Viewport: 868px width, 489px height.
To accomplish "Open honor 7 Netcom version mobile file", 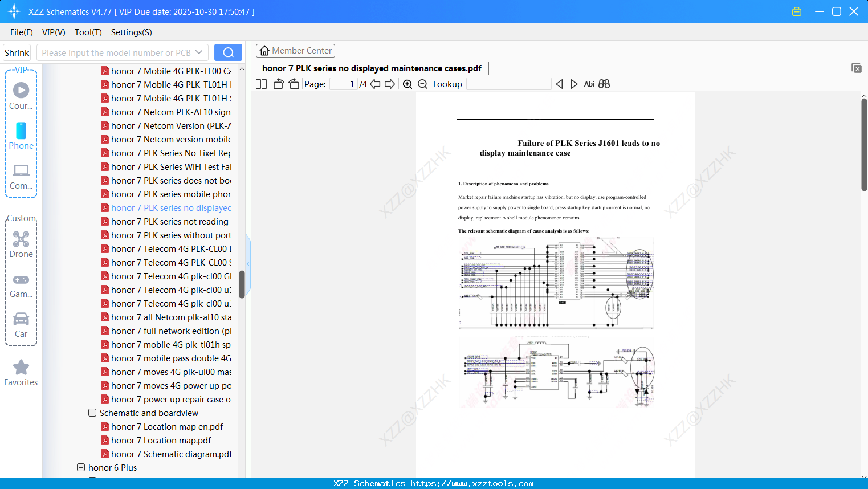I will [x=171, y=140].
